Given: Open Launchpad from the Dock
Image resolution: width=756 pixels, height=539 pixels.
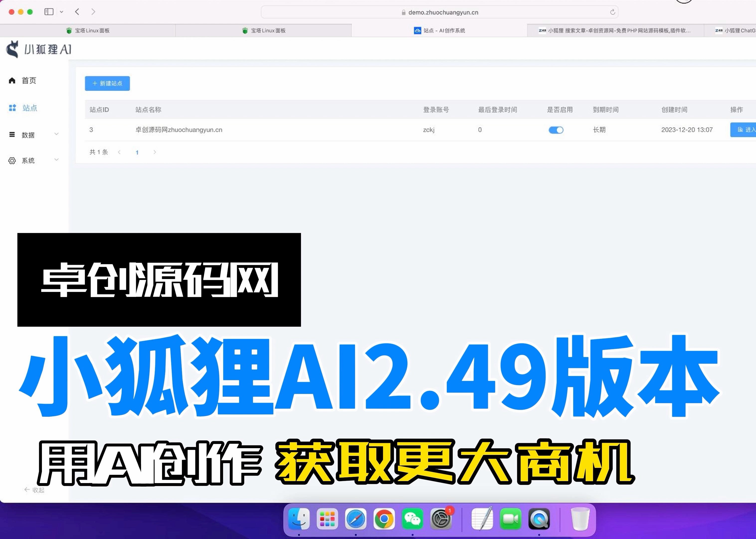Looking at the screenshot, I should [x=327, y=519].
